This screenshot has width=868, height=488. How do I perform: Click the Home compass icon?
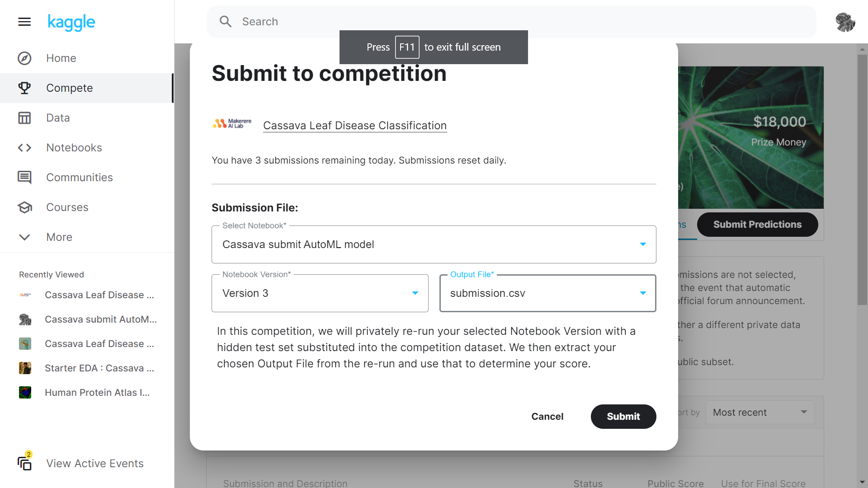(x=24, y=58)
